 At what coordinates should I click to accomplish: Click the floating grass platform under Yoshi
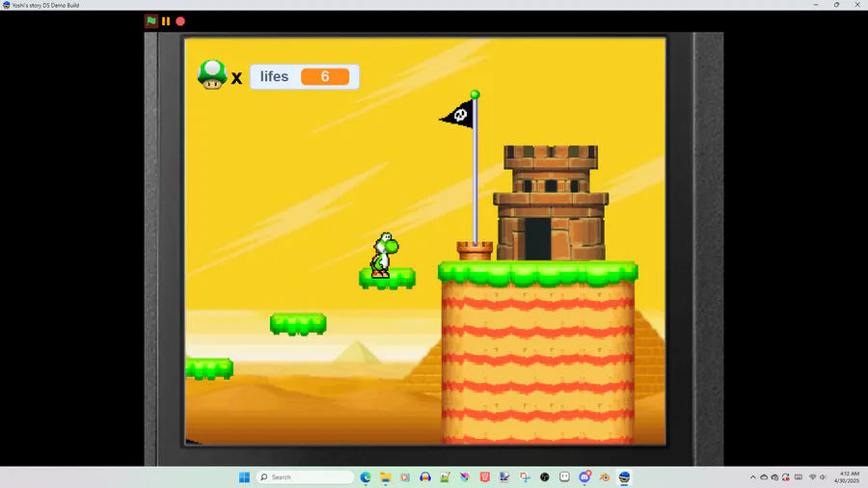click(x=387, y=279)
